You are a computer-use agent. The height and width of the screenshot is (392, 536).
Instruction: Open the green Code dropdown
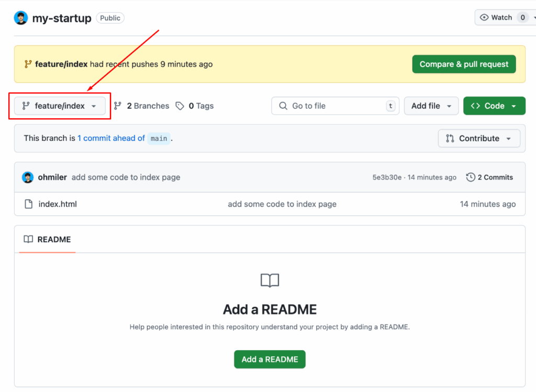494,106
